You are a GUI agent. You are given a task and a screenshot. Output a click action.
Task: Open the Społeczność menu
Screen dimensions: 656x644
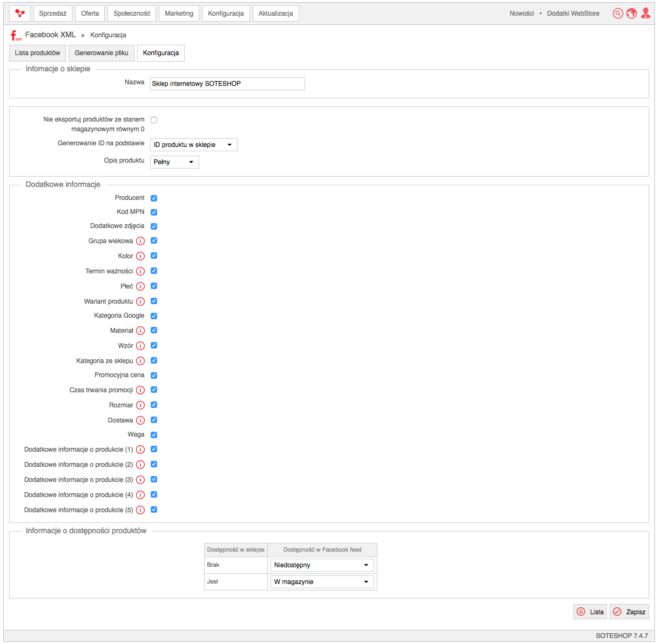[x=132, y=14]
